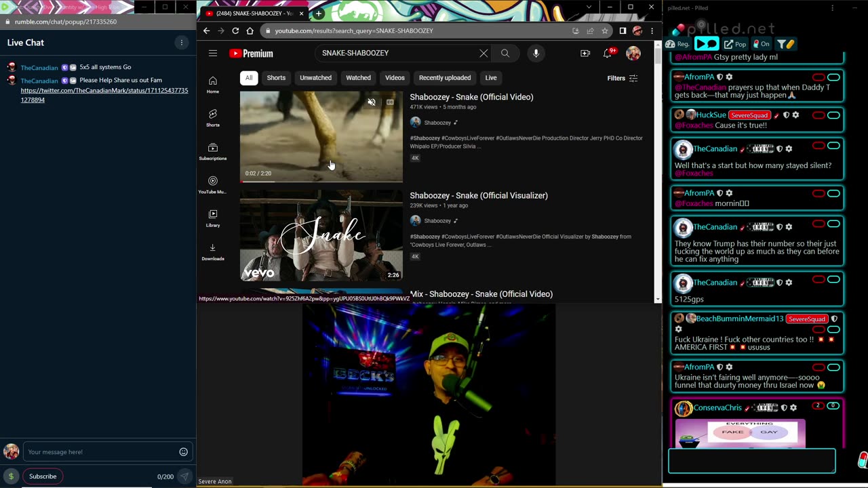This screenshot has height=488, width=868.
Task: Select the Unwatched filter chip
Action: tap(316, 78)
